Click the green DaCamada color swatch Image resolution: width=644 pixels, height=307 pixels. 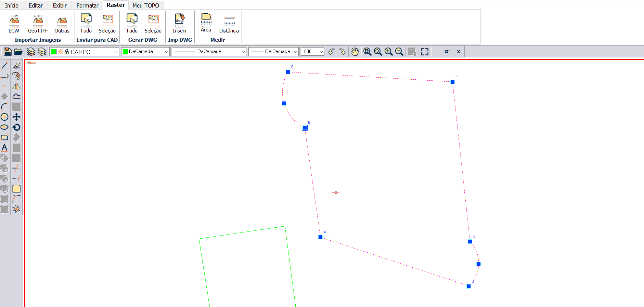[x=125, y=52]
